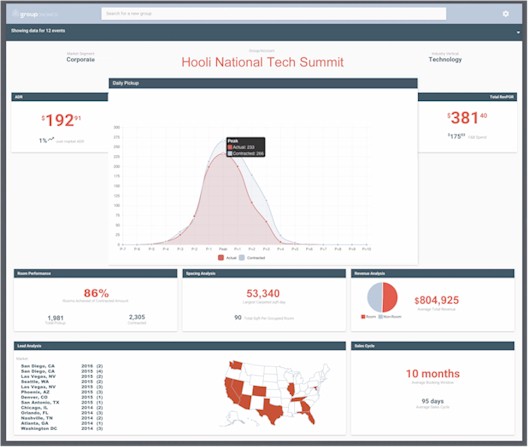Click the 53,340 largest space value

pyautogui.click(x=263, y=293)
